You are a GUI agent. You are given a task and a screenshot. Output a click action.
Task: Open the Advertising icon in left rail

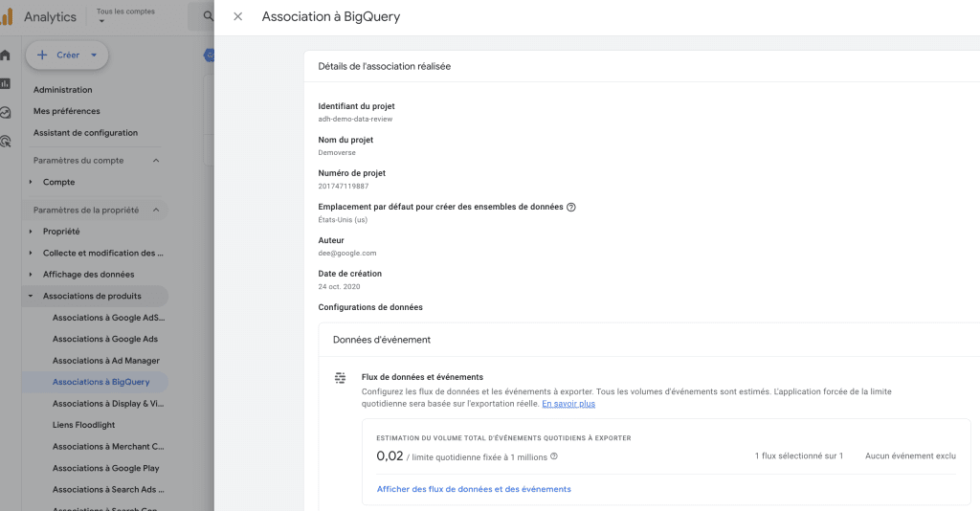6,142
